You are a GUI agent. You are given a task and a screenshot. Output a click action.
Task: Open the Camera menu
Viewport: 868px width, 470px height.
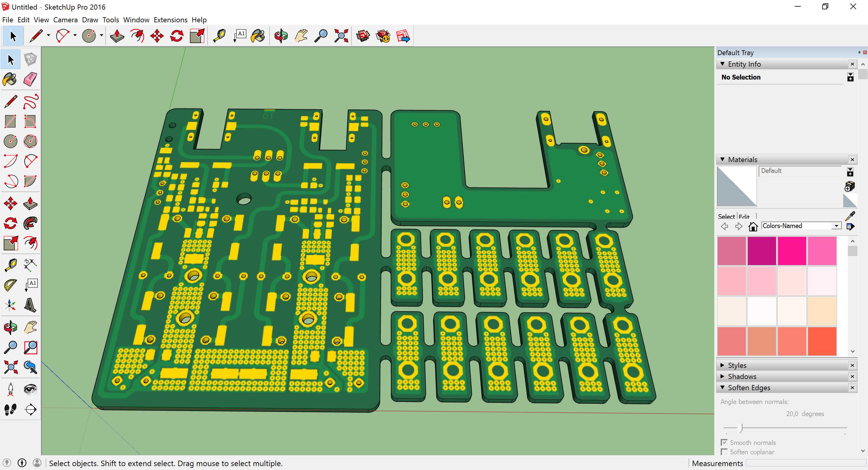click(x=65, y=20)
